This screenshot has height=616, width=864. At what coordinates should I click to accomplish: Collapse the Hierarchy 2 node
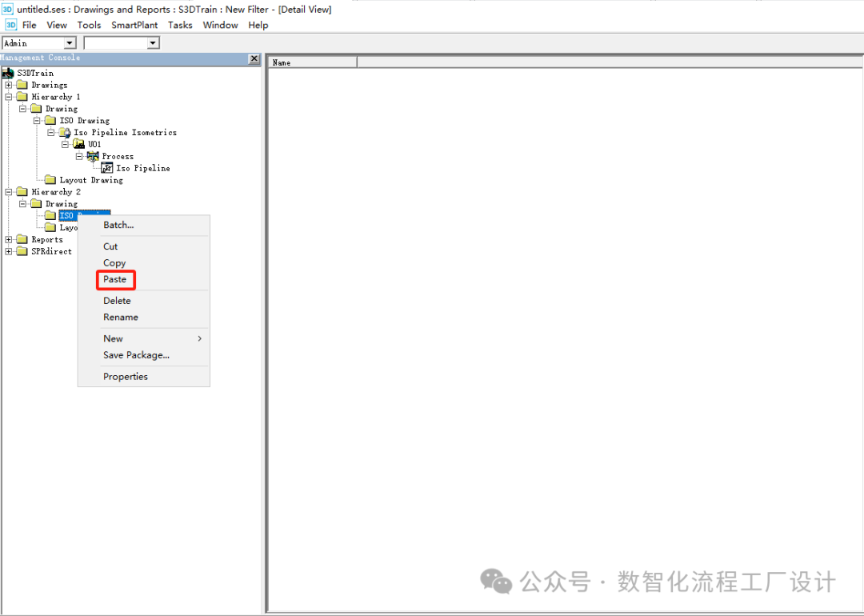[x=8, y=192]
